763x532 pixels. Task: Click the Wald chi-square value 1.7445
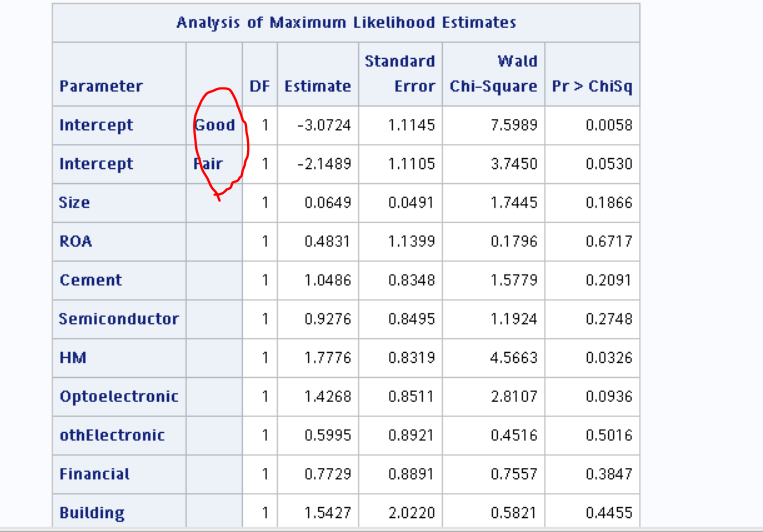pos(514,202)
